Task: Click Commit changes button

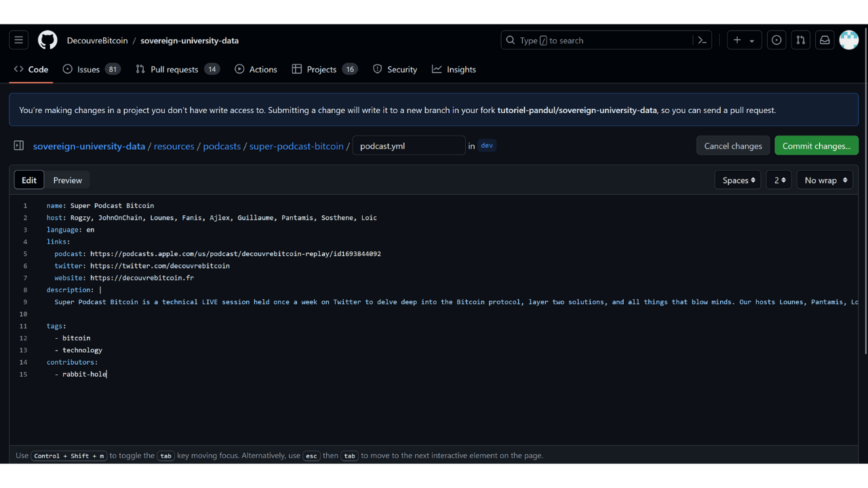Action: [816, 146]
